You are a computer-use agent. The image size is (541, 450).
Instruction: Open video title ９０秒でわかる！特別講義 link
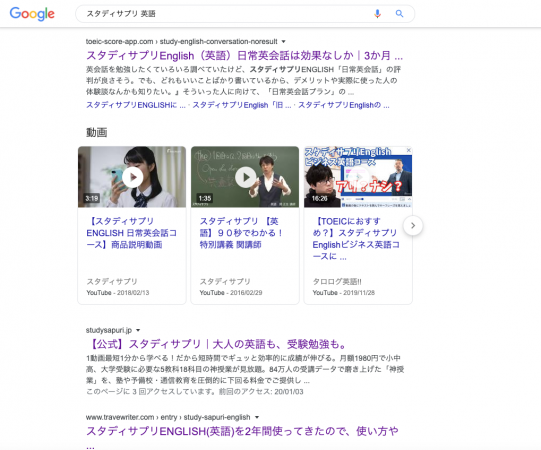tap(242, 233)
